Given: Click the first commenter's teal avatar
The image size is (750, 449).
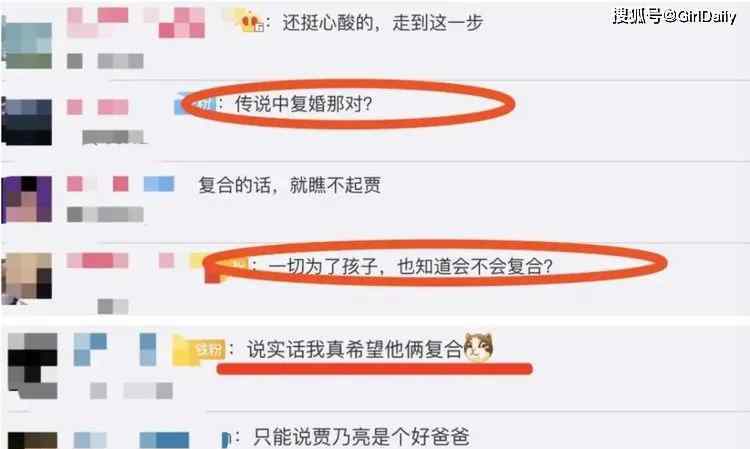Looking at the screenshot, I should 27,44.
